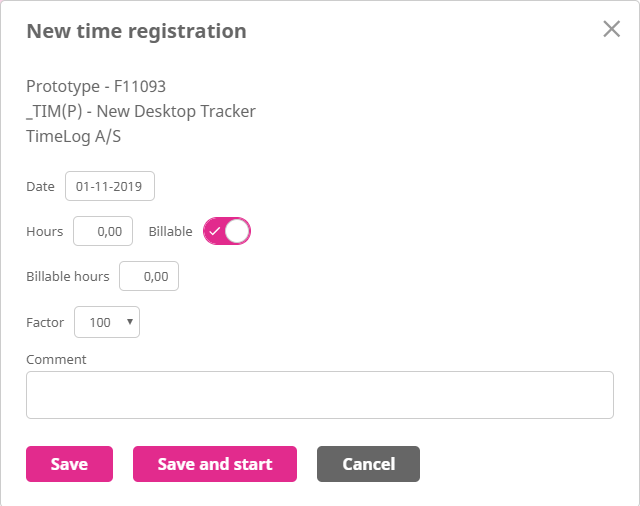The height and width of the screenshot is (506, 640).
Task: Click the New time registration heading
Action: click(x=136, y=31)
